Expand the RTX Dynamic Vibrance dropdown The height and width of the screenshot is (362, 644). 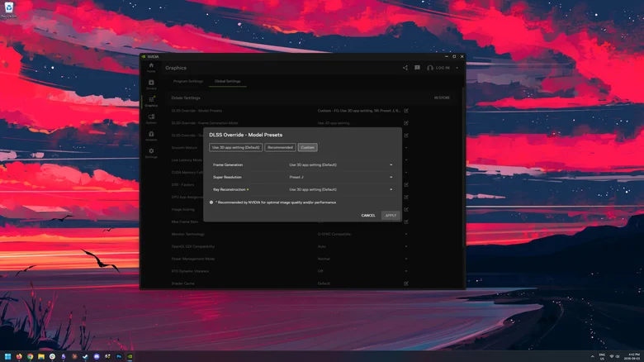tap(405, 271)
